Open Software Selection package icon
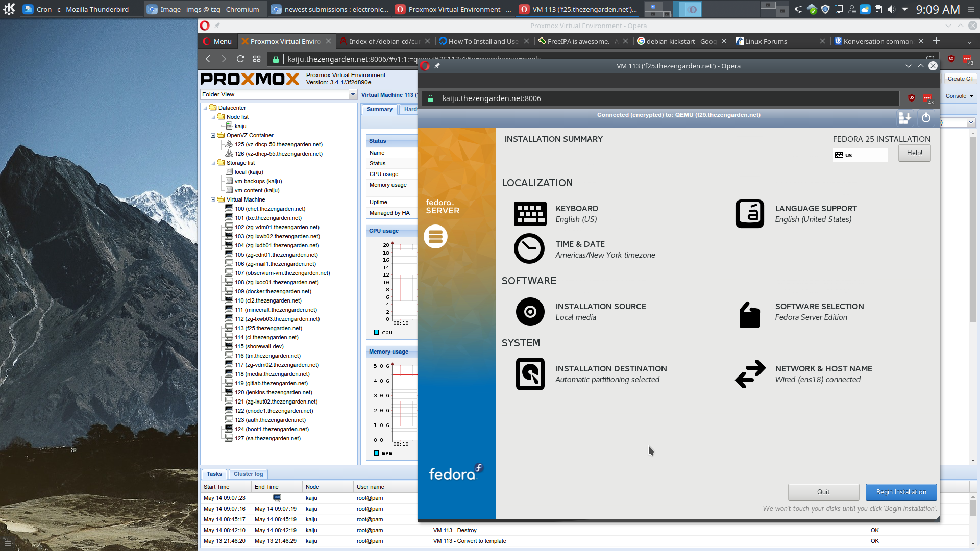 click(750, 314)
